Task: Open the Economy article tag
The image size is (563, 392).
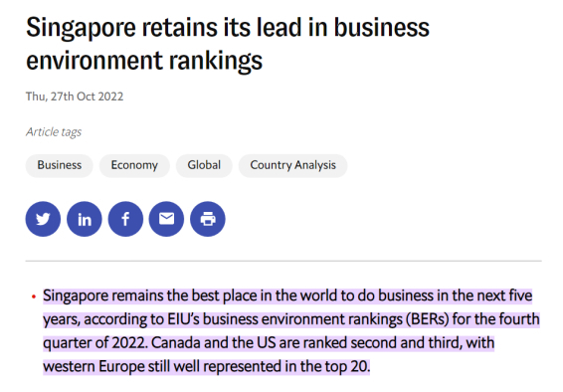Action: (134, 165)
